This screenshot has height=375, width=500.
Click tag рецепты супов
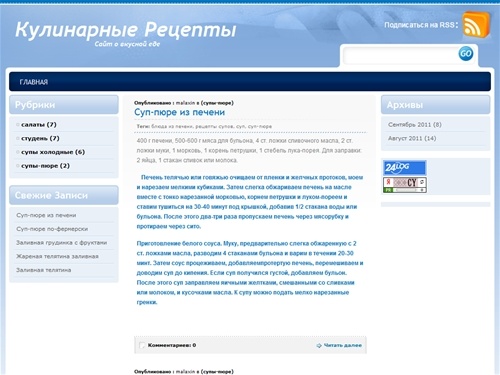[x=214, y=126]
